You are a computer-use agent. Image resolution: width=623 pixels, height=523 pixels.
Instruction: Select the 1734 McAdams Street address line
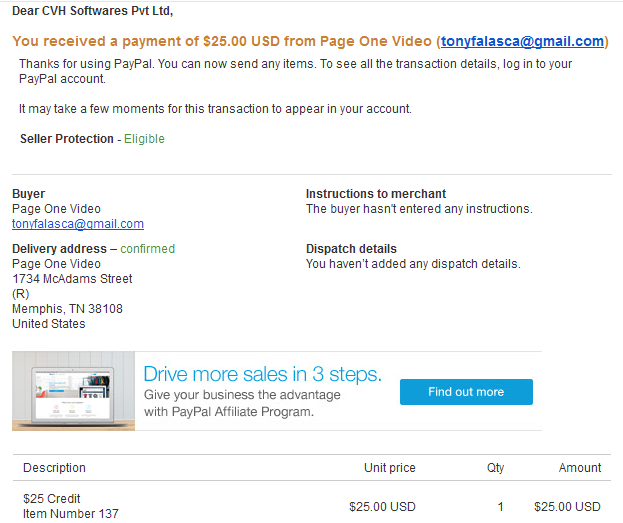point(72,279)
